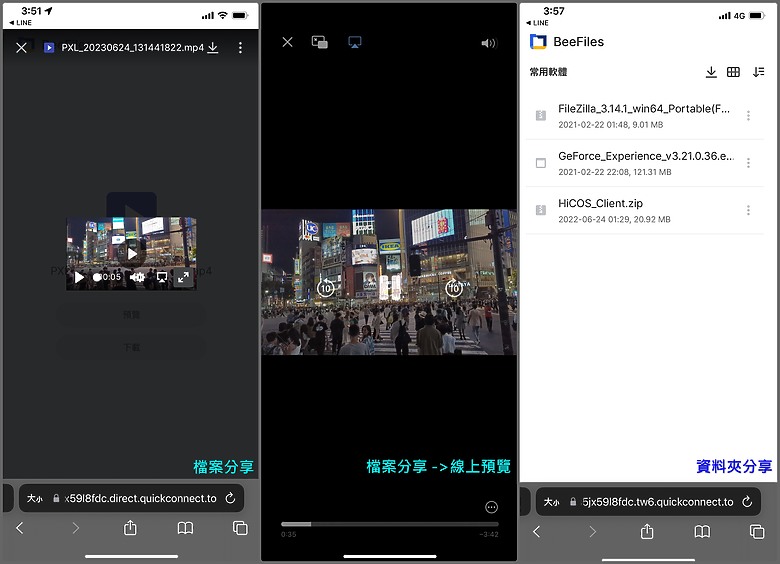
Task: Mute audio in the mini player
Action: tap(137, 277)
